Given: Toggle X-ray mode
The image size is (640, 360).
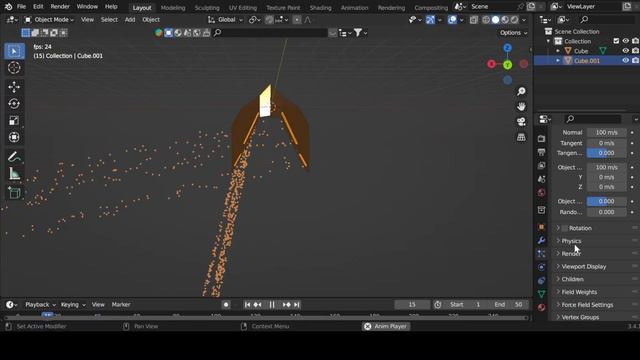Looking at the screenshot, I should click(x=473, y=20).
